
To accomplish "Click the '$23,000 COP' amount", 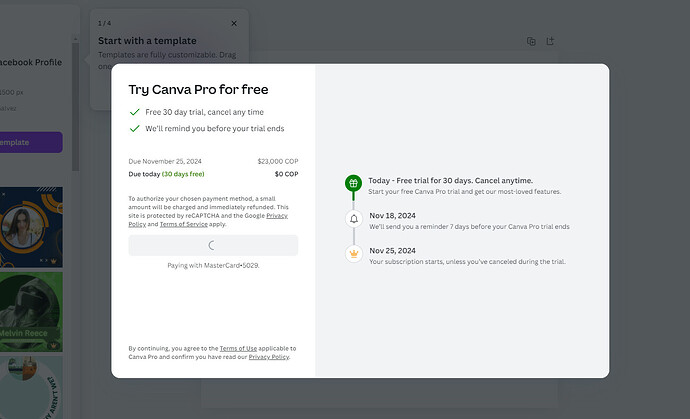I will click(x=278, y=161).
